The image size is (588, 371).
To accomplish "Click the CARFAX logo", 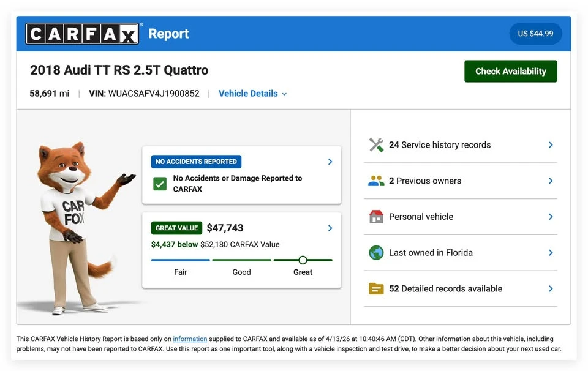I will coord(82,34).
